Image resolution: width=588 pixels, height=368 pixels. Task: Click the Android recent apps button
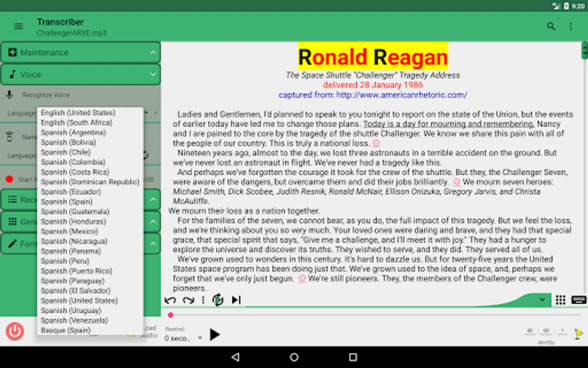click(353, 357)
